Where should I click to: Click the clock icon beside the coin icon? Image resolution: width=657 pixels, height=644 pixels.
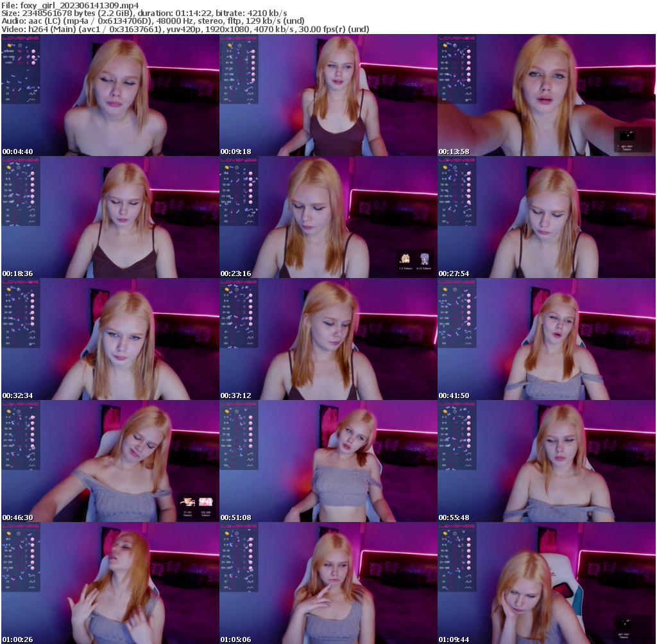pos(20,46)
